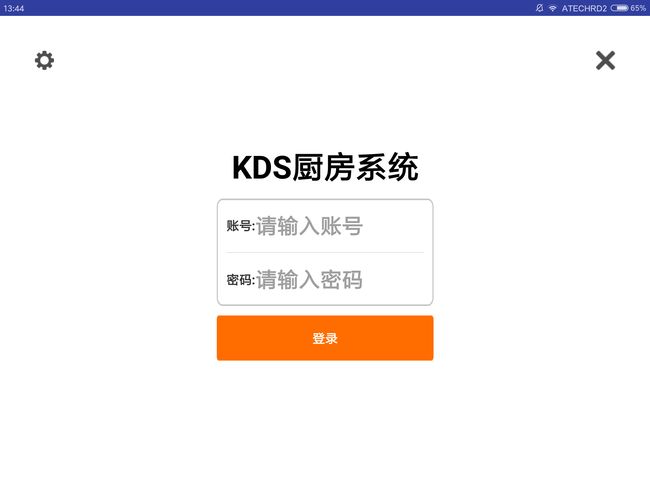Click the 请输入密码 placeholder text

pos(309,280)
